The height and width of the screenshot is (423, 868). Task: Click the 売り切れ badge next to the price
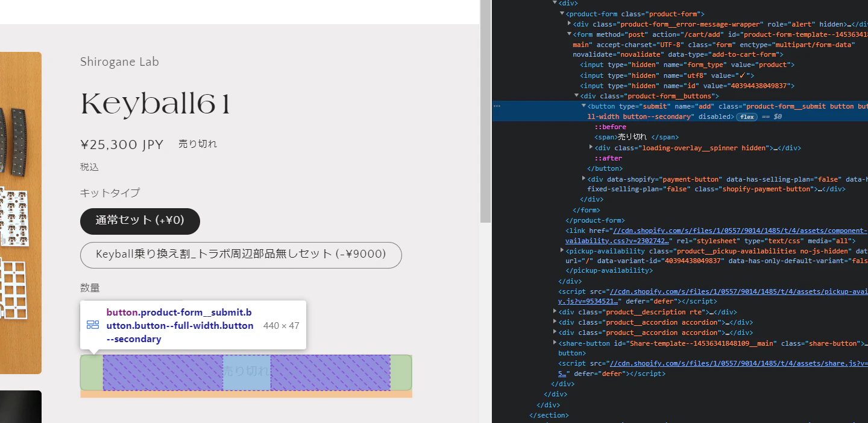(x=198, y=144)
